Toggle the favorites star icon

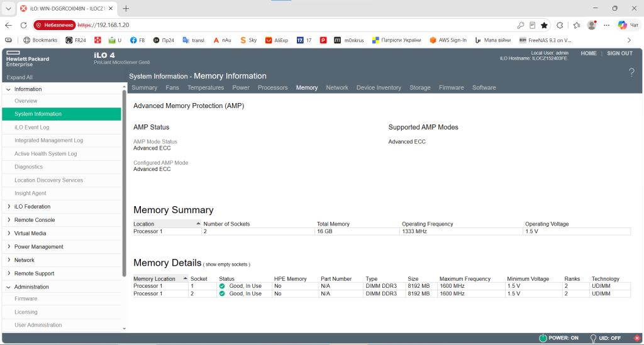544,25
